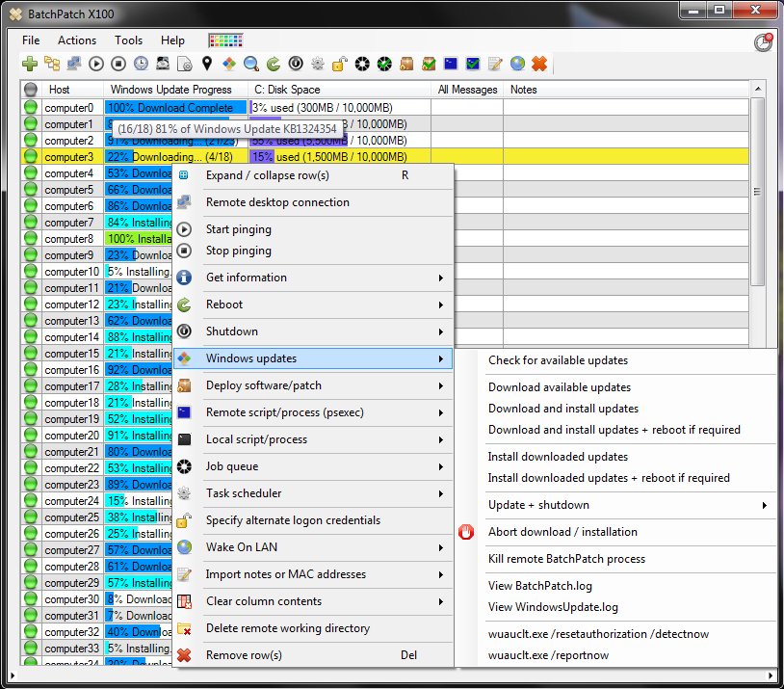784x689 pixels.
Task: Click the padlock credentials toolbar icon
Action: pos(339,64)
